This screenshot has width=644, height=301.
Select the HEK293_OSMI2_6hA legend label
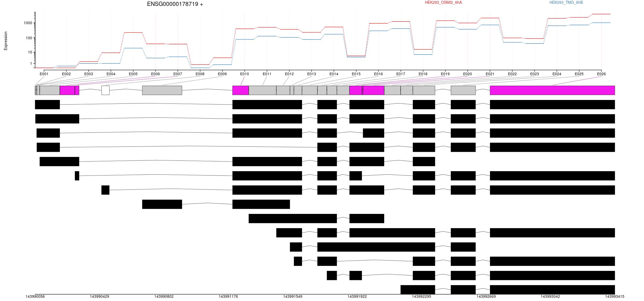(443, 2)
